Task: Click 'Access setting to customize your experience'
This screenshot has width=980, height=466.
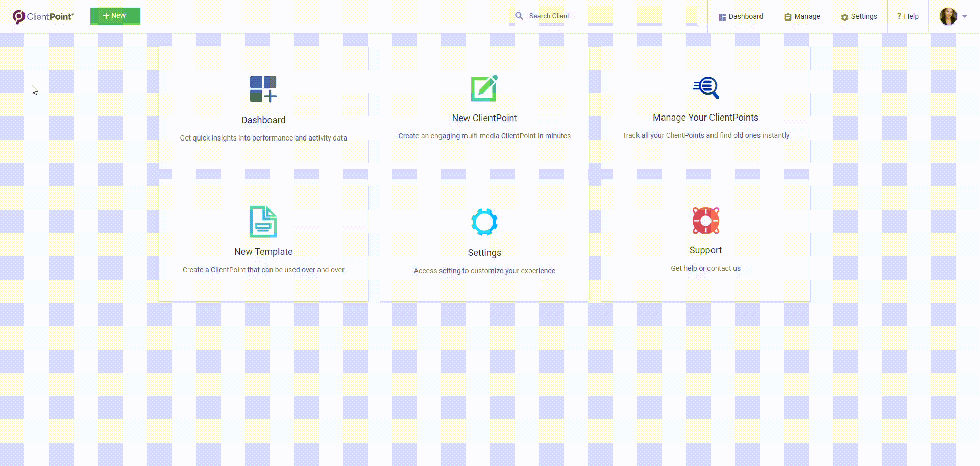Action: click(484, 271)
